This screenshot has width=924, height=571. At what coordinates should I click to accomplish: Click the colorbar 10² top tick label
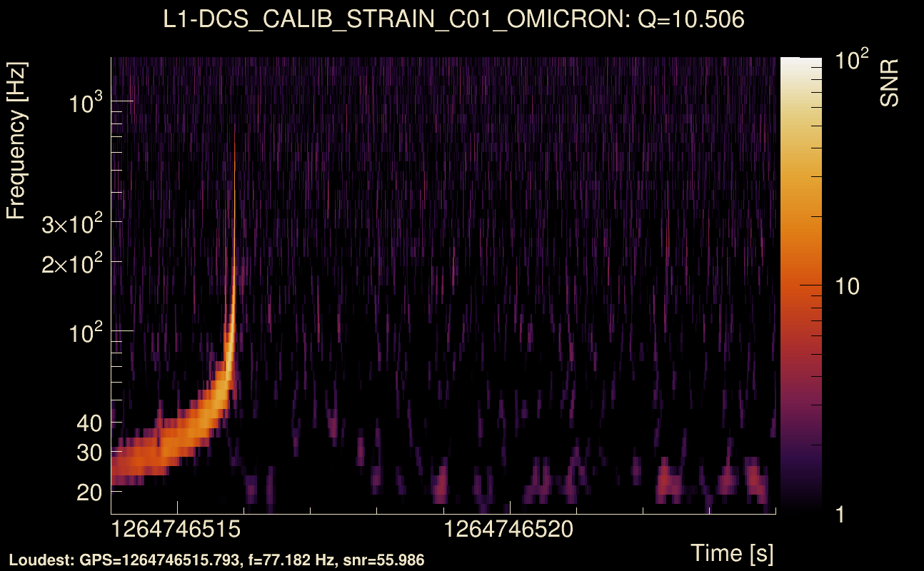[x=850, y=62]
